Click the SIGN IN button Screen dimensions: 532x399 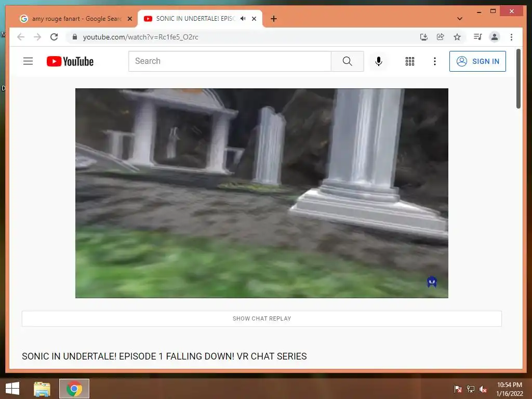click(x=477, y=61)
